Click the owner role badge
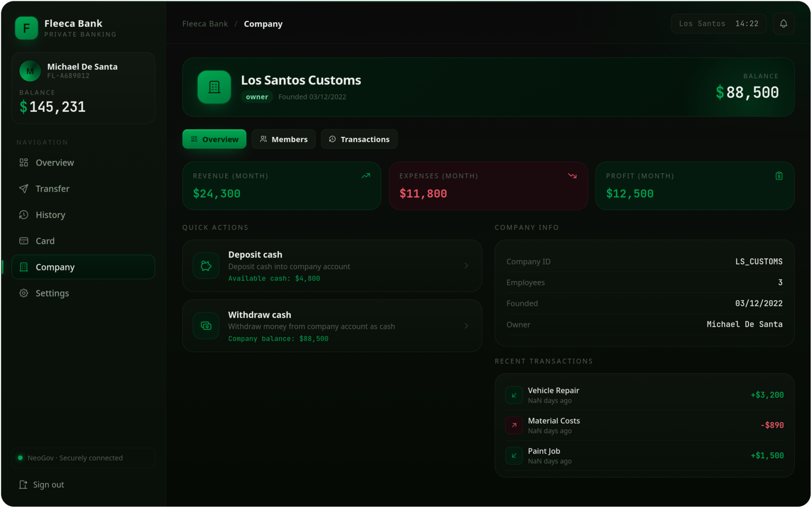 coord(257,97)
